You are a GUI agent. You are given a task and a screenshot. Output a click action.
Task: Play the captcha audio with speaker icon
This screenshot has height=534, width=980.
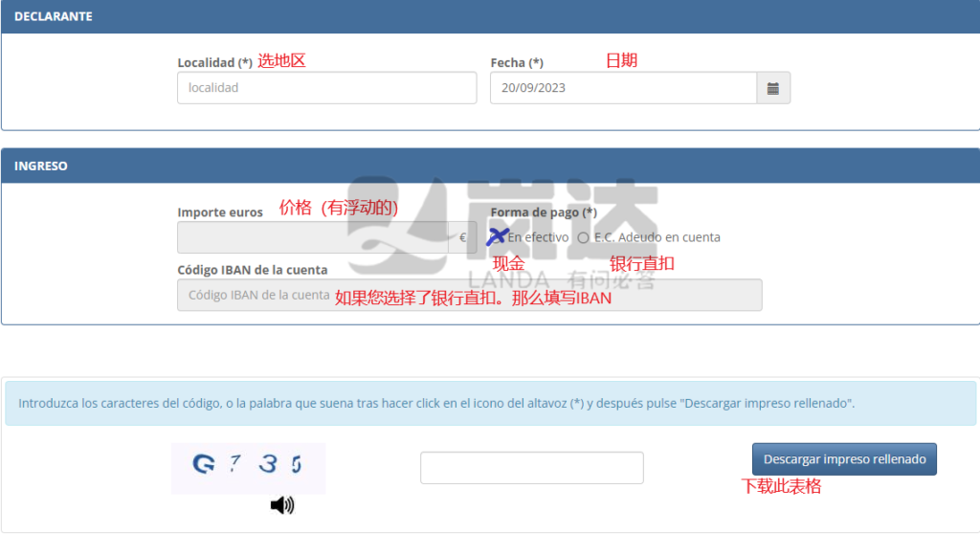(282, 505)
